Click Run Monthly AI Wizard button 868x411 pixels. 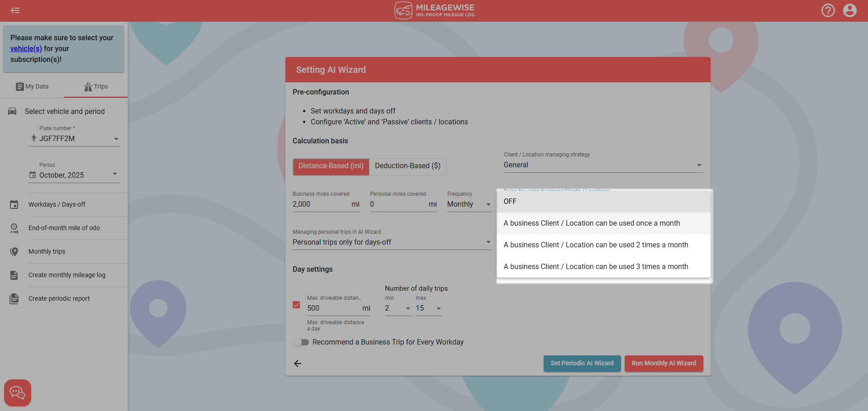[x=664, y=364]
